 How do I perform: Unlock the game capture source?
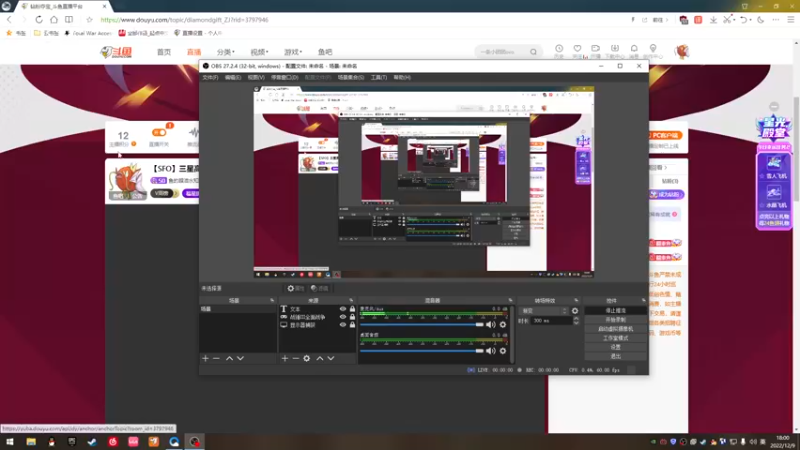click(352, 317)
